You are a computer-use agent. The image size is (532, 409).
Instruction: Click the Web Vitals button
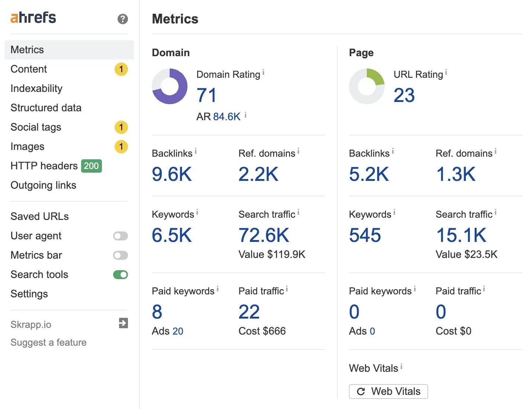pos(388,392)
